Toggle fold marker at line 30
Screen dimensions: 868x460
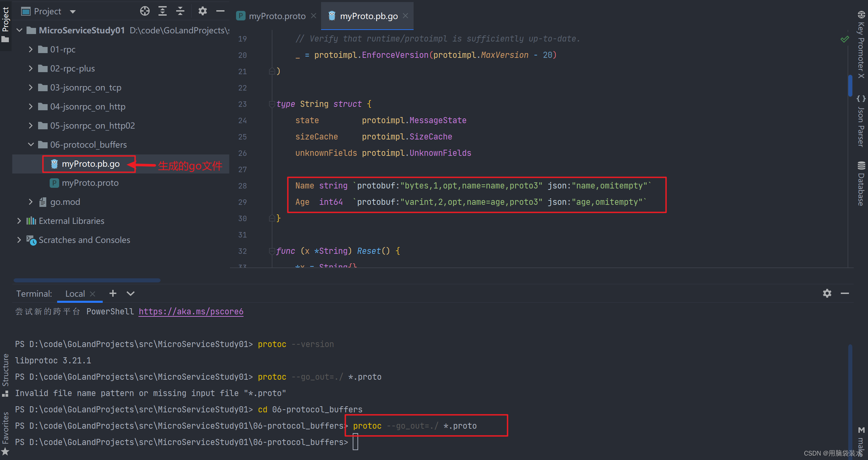point(272,218)
